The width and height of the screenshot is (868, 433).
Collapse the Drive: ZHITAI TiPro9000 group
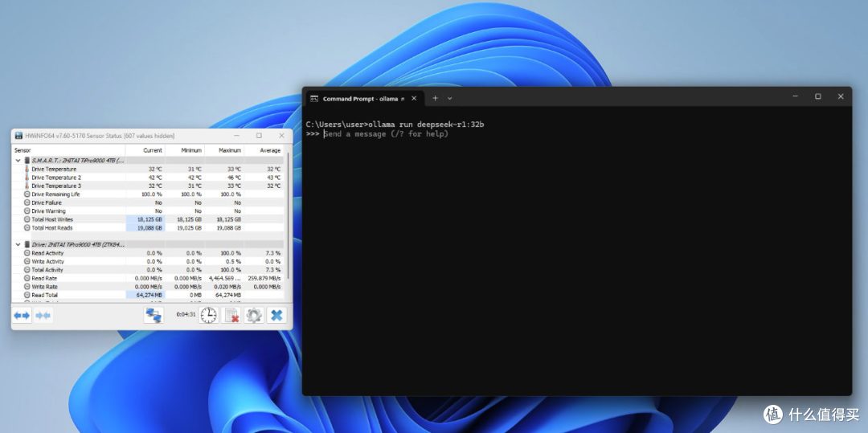(18, 244)
